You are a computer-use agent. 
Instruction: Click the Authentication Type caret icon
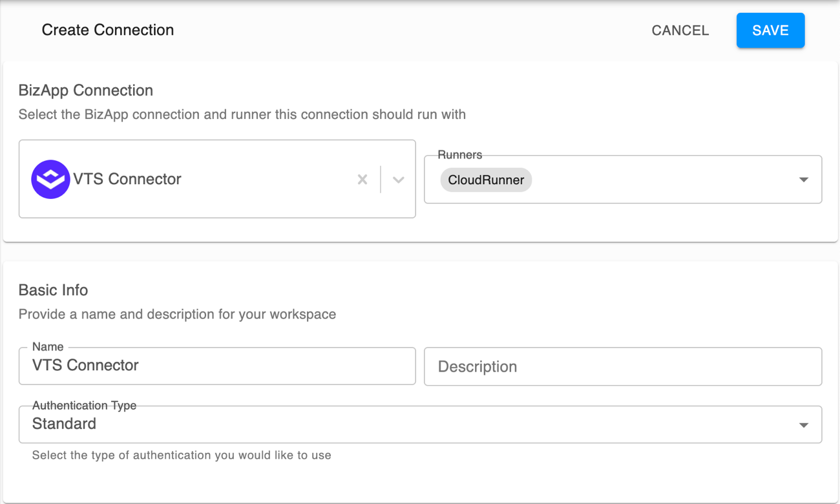[803, 424]
